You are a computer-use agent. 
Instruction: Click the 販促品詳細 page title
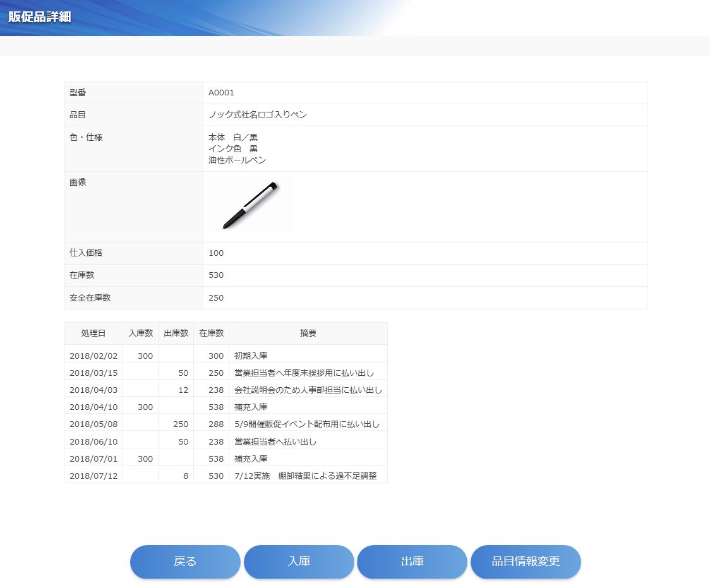point(39,17)
